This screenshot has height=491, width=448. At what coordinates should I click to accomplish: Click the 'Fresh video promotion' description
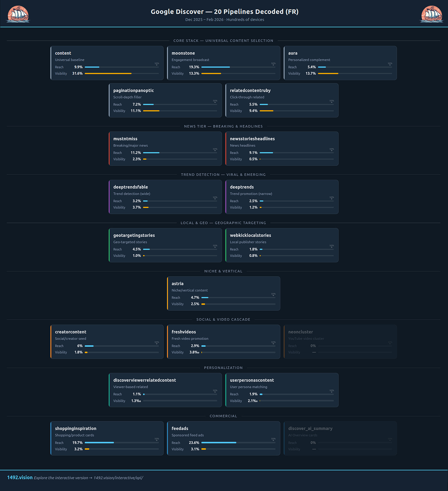pyautogui.click(x=190, y=339)
